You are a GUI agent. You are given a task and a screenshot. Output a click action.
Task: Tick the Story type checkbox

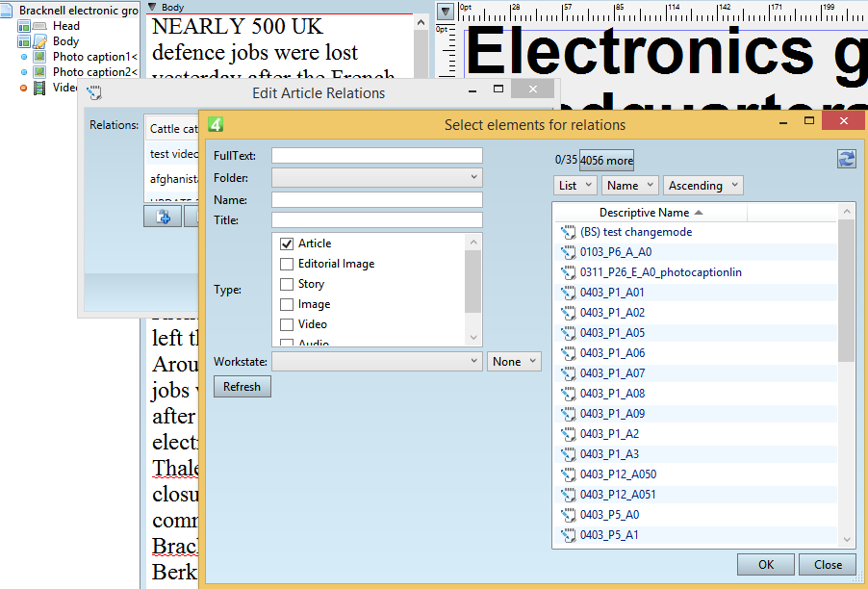(x=286, y=284)
